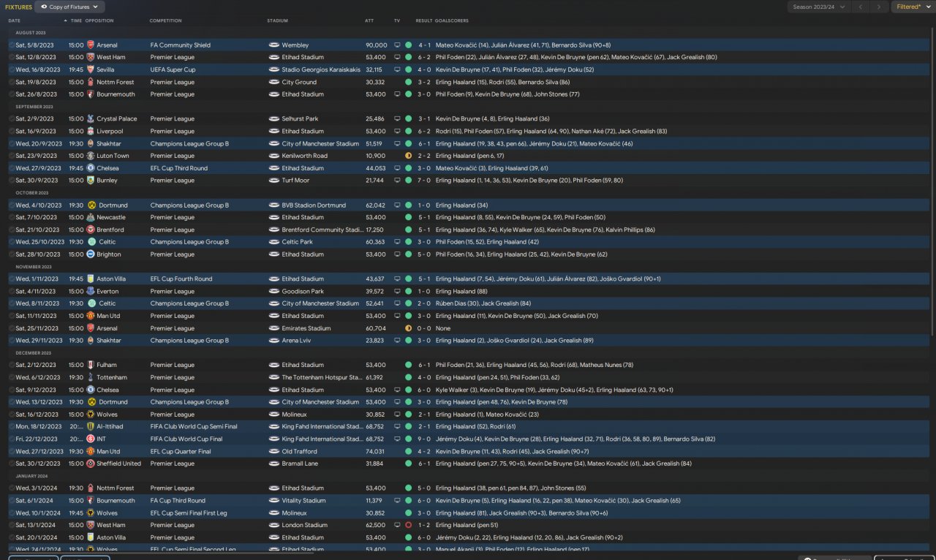This screenshot has width=936, height=560.
Task: Click the TV icon in the Sevilla row
Action: 397,69
